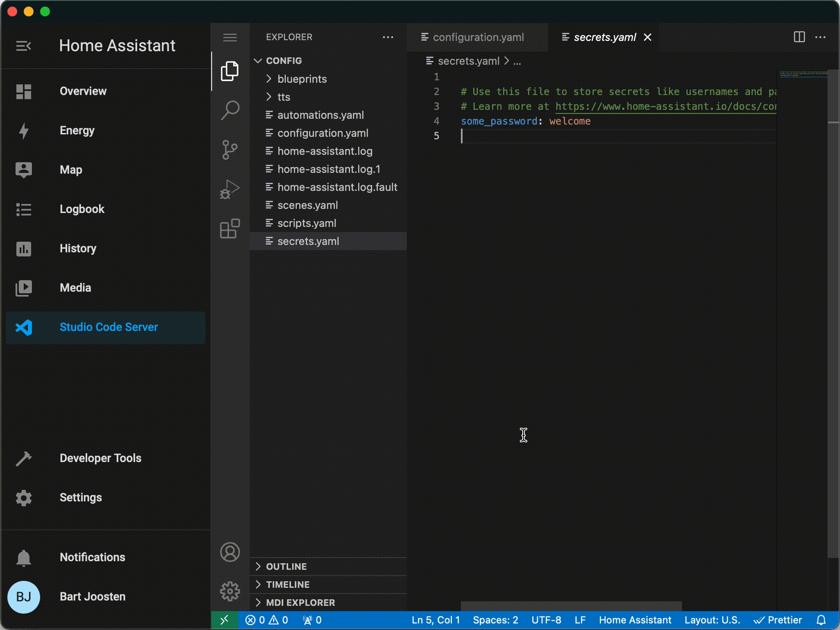Click the BJ user avatar
This screenshot has height=630, width=840.
[x=24, y=597]
